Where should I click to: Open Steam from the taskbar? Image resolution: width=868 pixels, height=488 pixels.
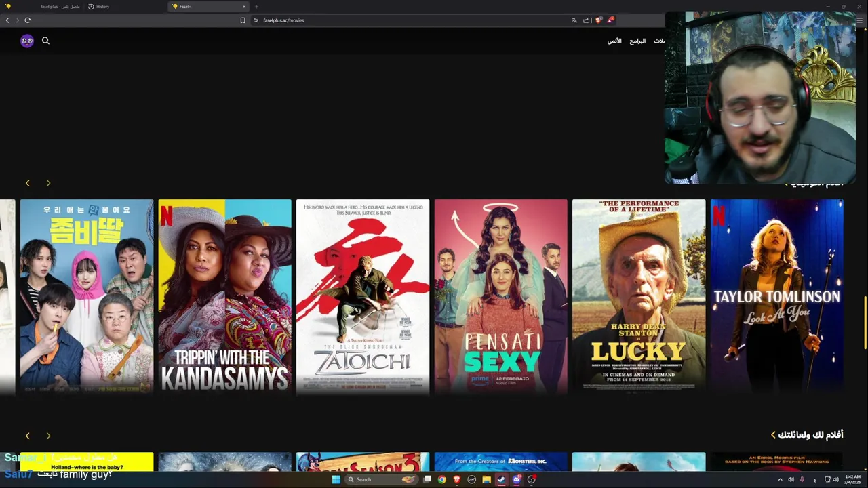[x=501, y=479]
